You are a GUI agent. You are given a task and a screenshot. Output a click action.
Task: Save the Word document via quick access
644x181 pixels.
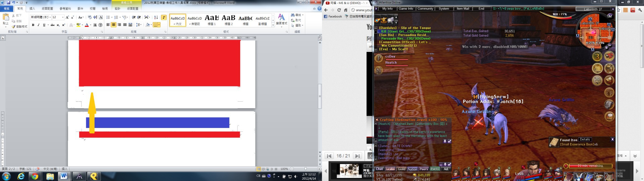(8, 3)
